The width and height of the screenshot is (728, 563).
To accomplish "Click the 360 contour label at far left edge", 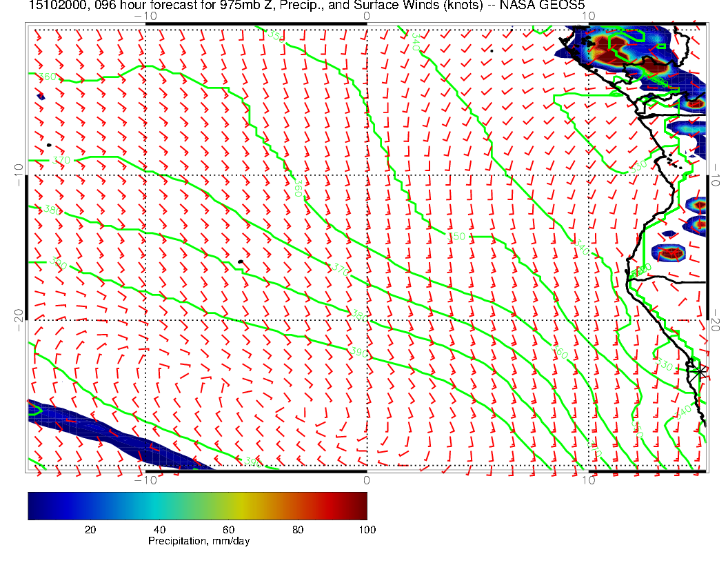I will point(48,77).
